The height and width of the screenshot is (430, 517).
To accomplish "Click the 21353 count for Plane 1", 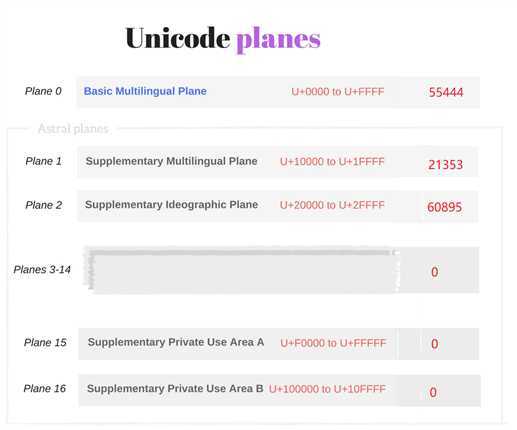I will [x=445, y=165].
